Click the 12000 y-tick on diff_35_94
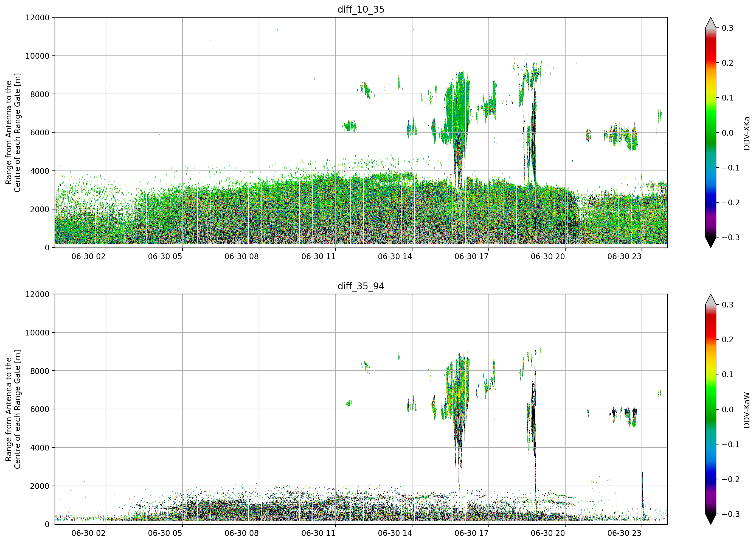The height and width of the screenshot is (543, 756). point(37,294)
